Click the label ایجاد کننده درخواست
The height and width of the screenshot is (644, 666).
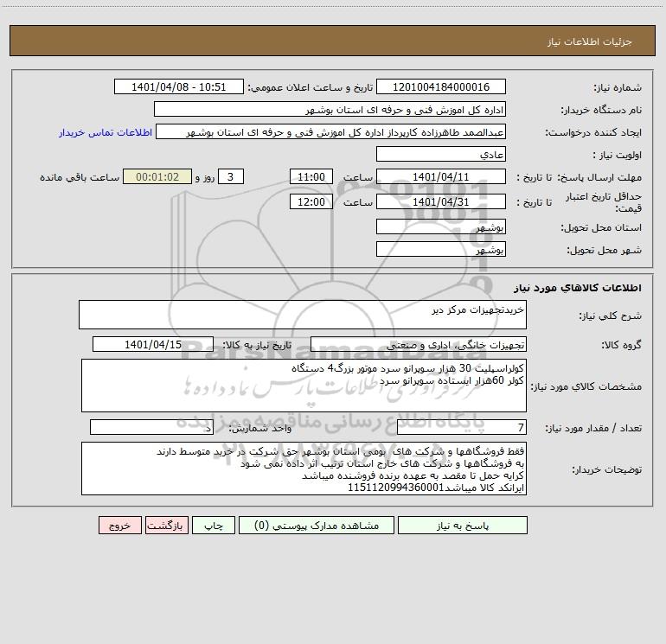(x=593, y=132)
